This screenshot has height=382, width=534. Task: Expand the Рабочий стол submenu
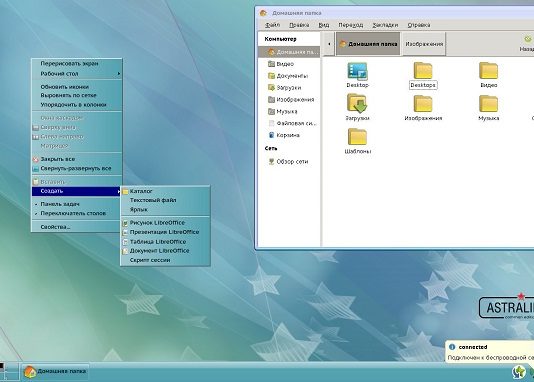77,74
